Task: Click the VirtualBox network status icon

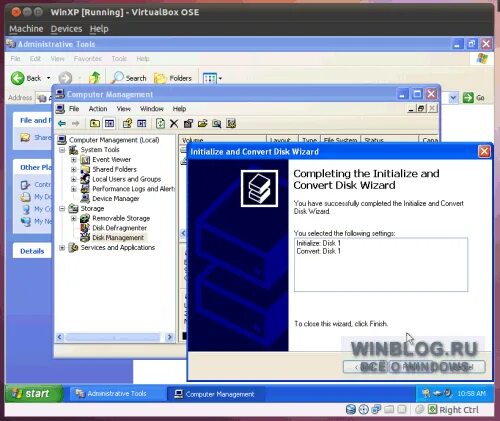Action: point(376,409)
